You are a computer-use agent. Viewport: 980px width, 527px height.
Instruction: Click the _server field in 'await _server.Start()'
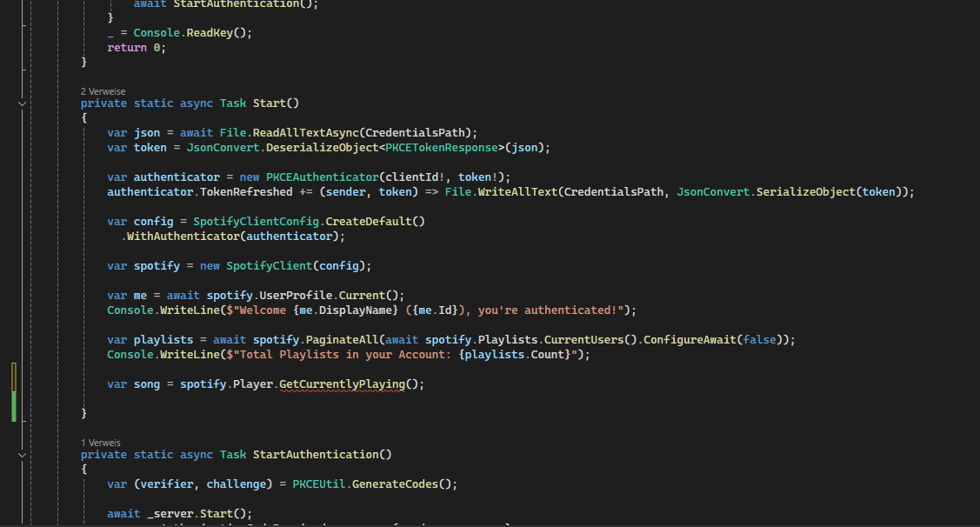[x=170, y=513]
